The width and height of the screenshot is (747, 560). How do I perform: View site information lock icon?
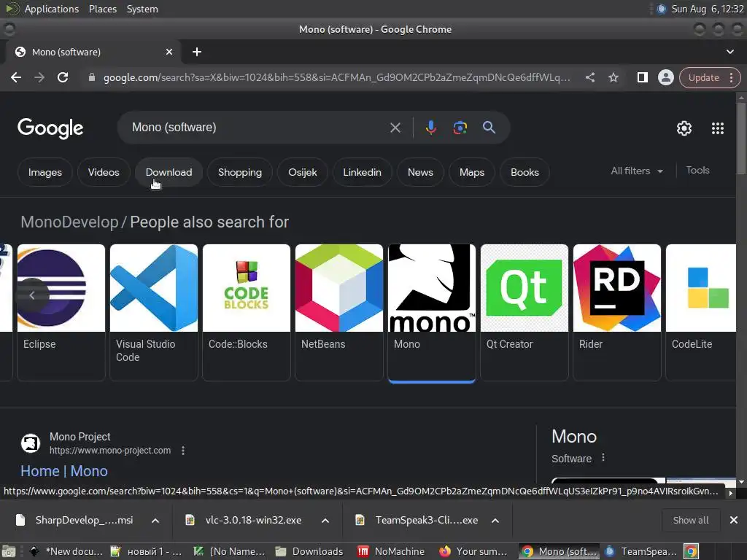92,77
